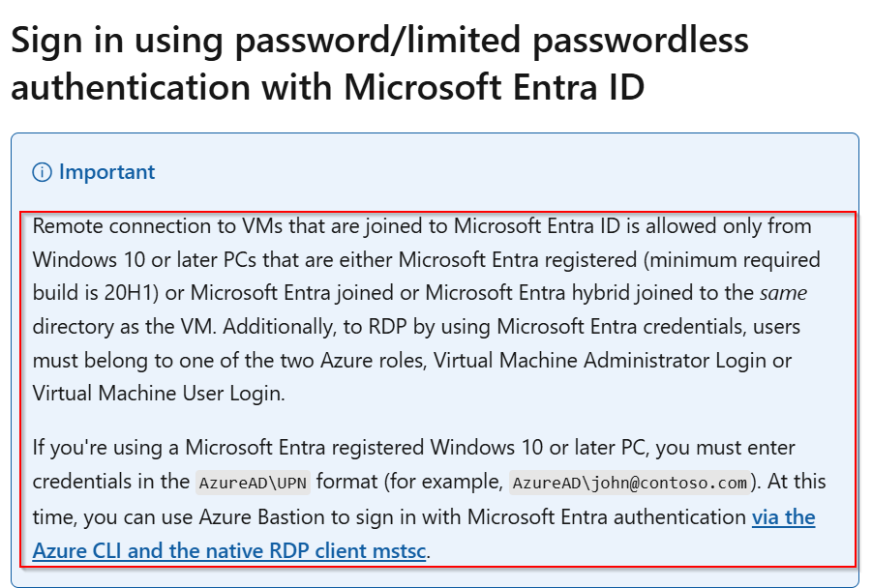Click the 'via the' link text

[x=783, y=517]
